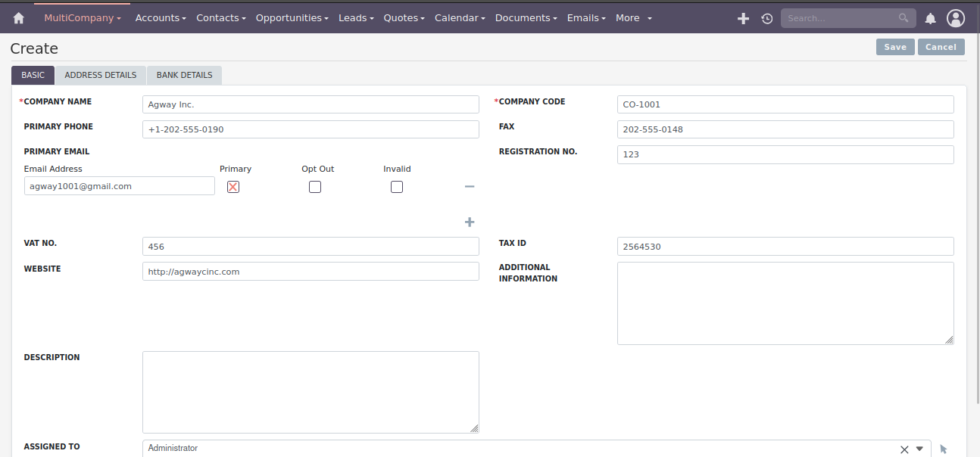
Task: Click the Cancel button
Action: pyautogui.click(x=941, y=47)
